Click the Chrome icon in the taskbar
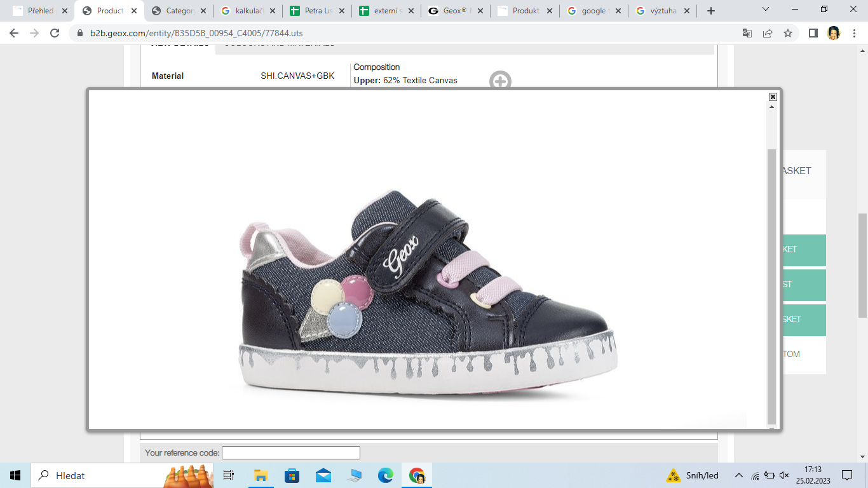 (x=417, y=475)
